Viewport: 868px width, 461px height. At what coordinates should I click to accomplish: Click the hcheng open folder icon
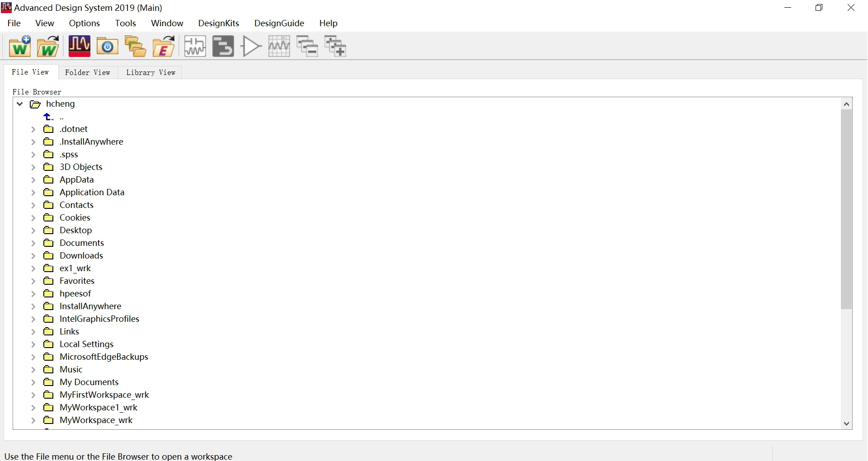tap(35, 104)
